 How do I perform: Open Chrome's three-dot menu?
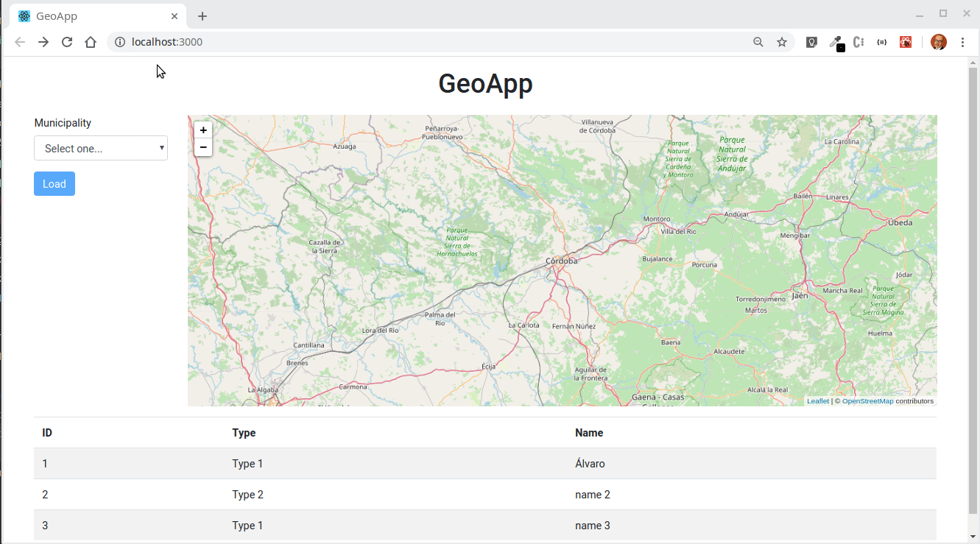coord(962,42)
